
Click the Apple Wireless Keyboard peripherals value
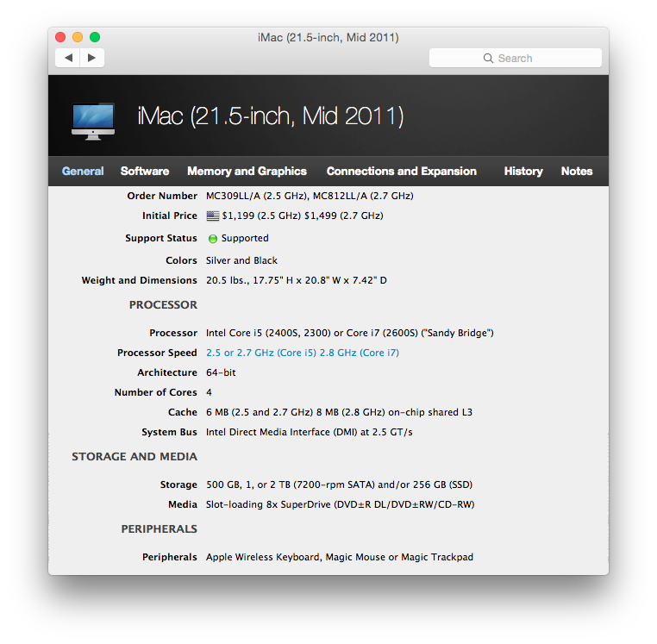point(340,557)
